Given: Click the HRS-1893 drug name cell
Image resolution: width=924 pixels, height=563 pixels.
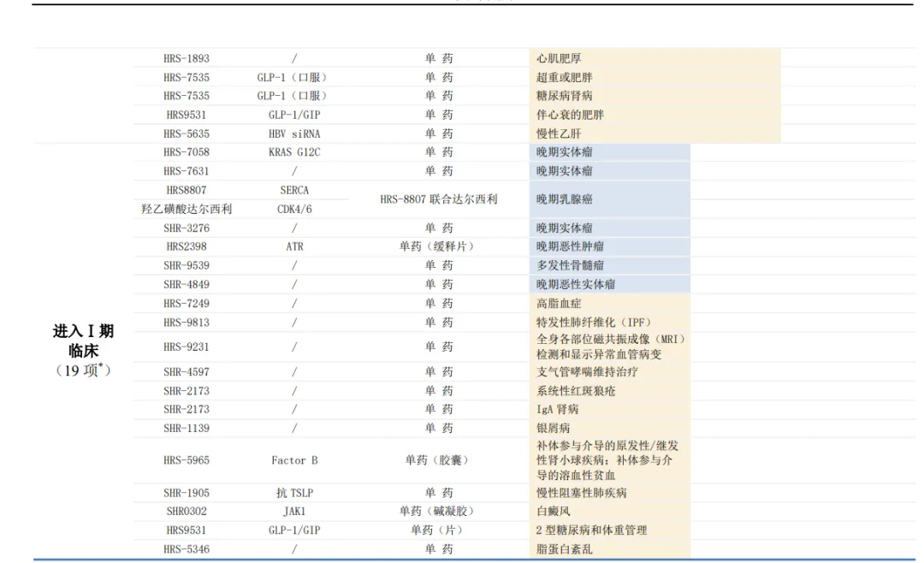Looking at the screenshot, I should tap(187, 58).
